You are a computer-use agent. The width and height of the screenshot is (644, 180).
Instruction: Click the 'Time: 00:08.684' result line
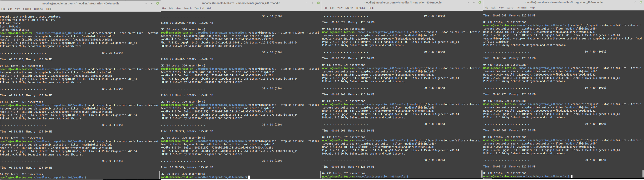click(x=26, y=132)
